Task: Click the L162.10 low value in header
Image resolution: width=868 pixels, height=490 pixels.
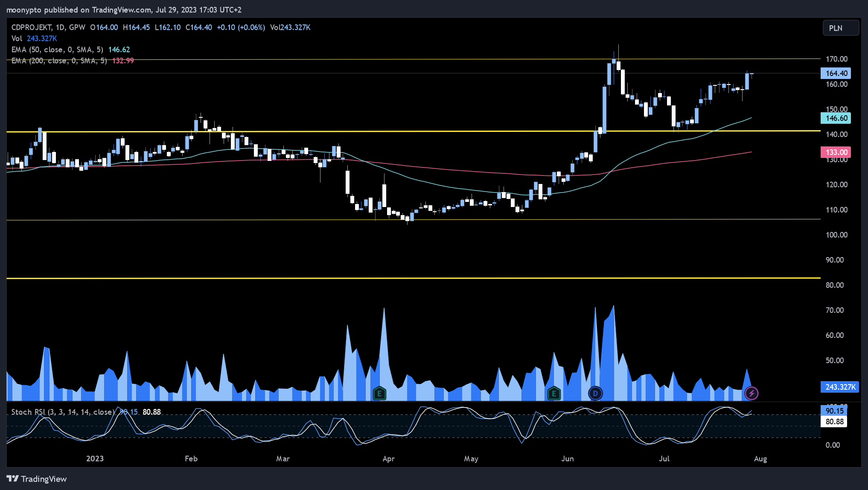Action: (x=168, y=27)
